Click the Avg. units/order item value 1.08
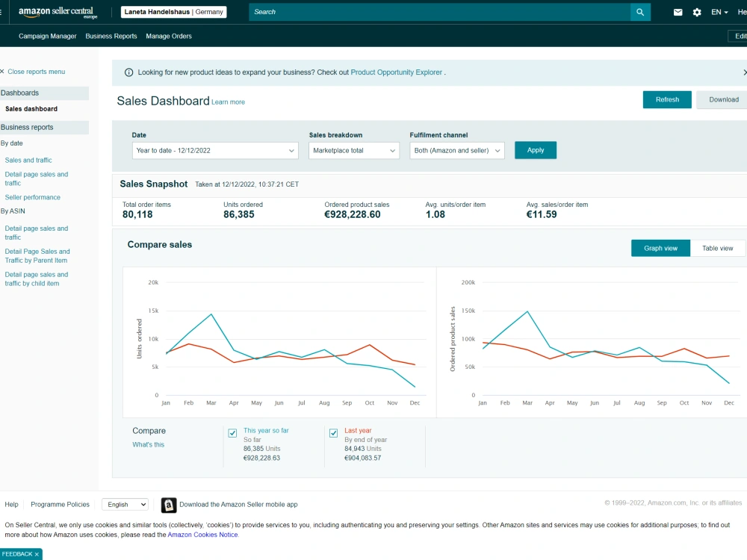The height and width of the screenshot is (560, 747). [x=435, y=214]
